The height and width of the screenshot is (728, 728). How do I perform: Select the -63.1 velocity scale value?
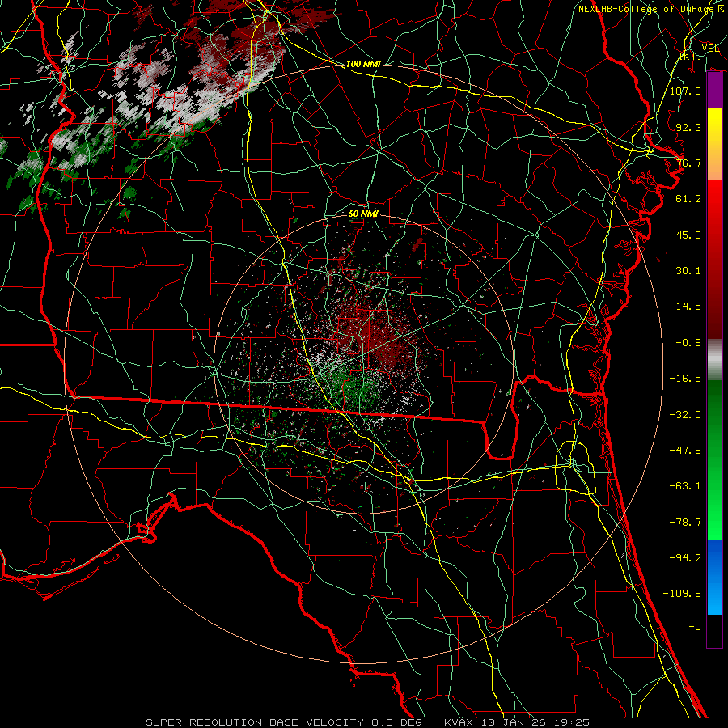(x=685, y=486)
